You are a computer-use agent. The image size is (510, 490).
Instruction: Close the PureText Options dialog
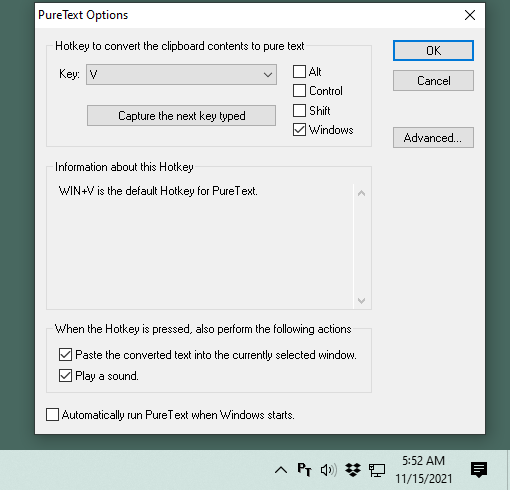[x=470, y=15]
